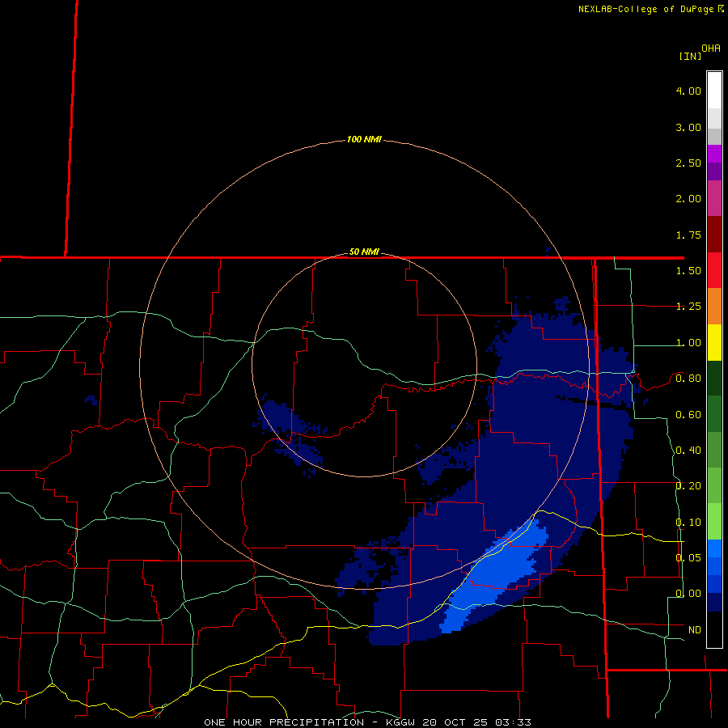Click the 0.10 legend value
728x728 pixels.
[688, 523]
